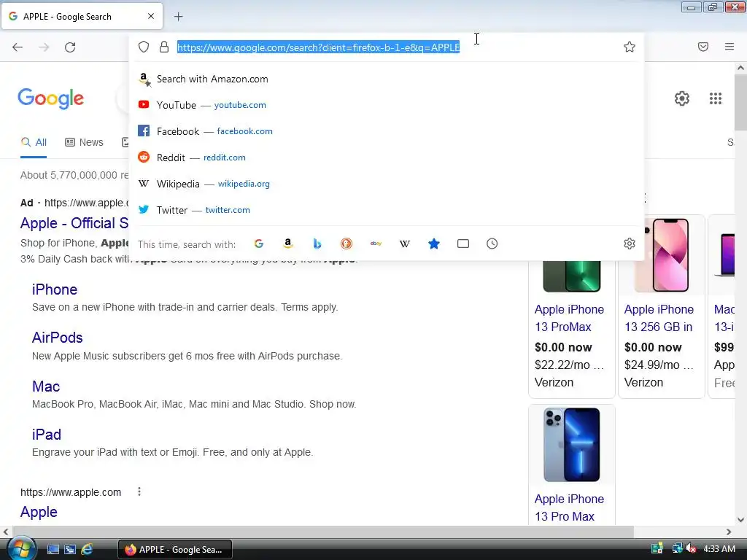Screen dimensions: 747x560
Task: Select the Wikipedia suggestion row
Action: coord(388,183)
